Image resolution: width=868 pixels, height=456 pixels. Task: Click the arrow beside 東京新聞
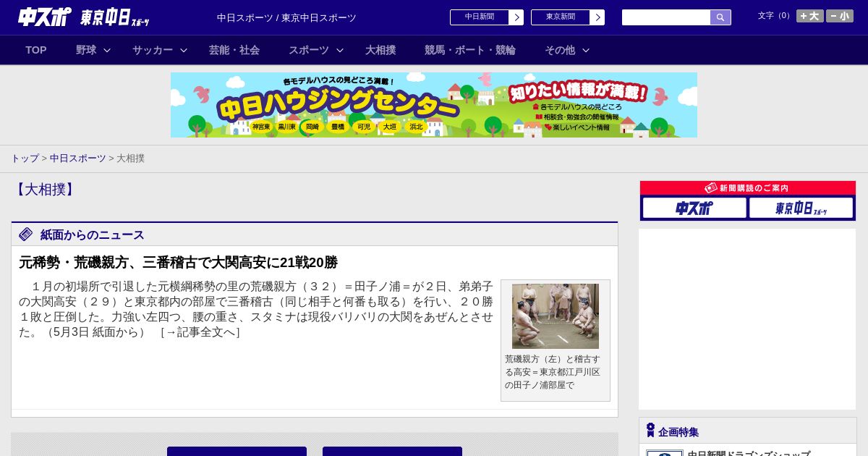[x=597, y=17]
